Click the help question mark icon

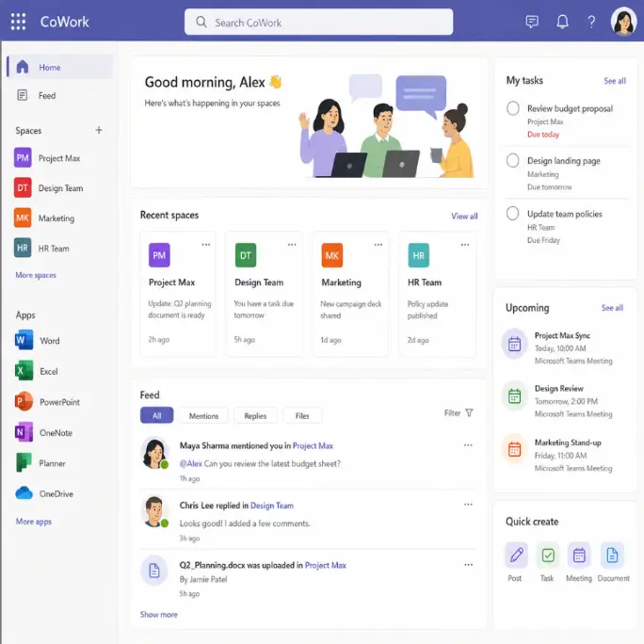(x=591, y=22)
